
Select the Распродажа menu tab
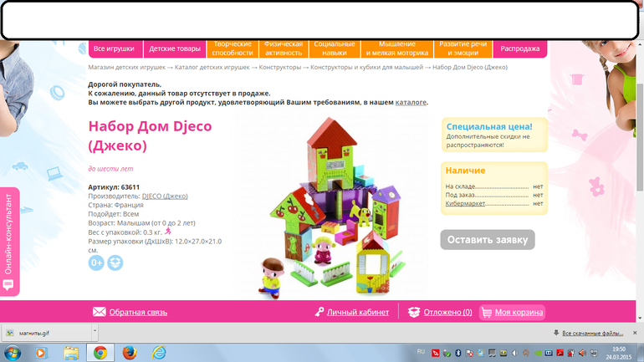click(x=520, y=48)
